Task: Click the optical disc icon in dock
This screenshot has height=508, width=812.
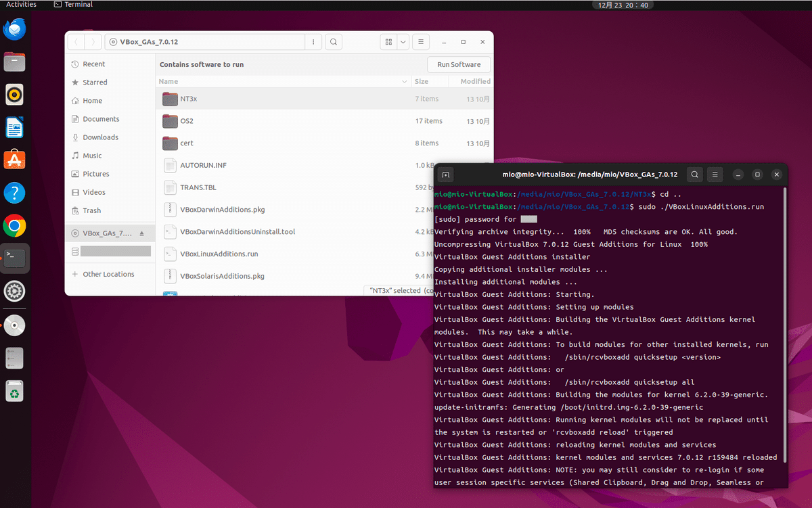Action: pyautogui.click(x=14, y=325)
